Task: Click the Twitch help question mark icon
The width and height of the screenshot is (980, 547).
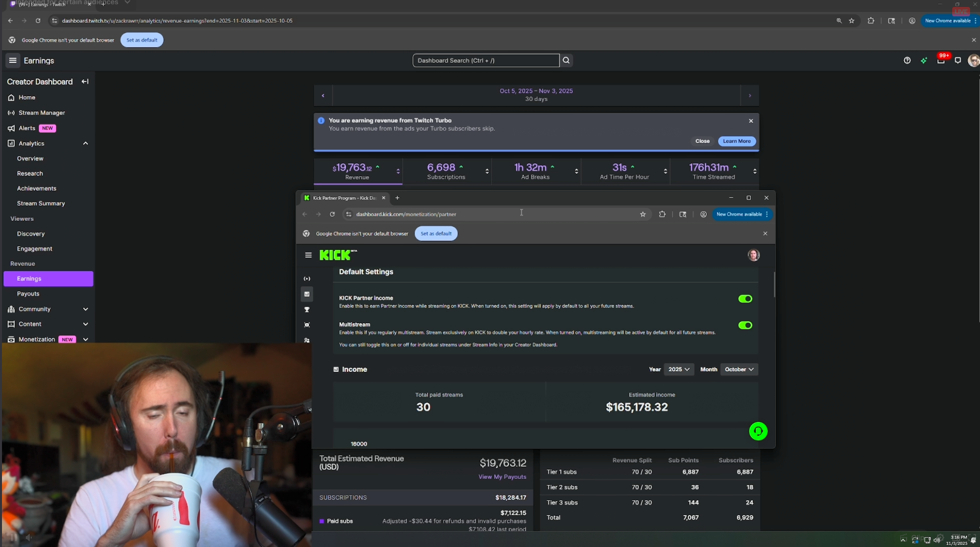Action: click(907, 61)
